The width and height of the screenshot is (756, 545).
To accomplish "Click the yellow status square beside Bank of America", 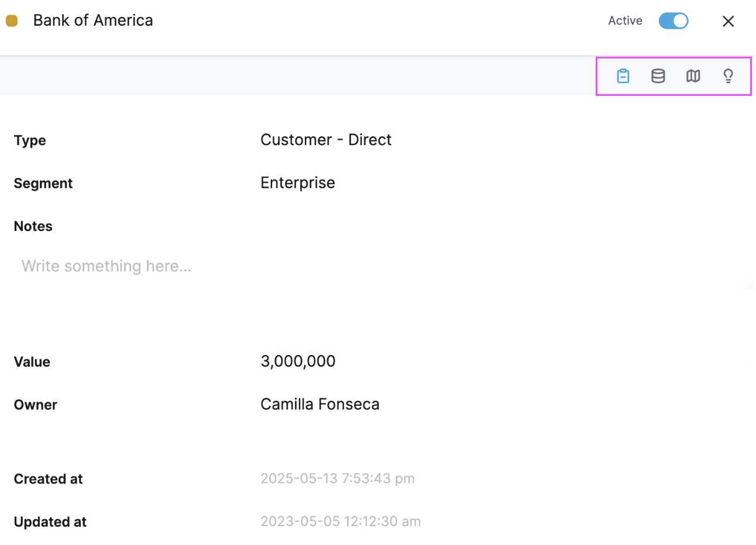I will pos(12,21).
